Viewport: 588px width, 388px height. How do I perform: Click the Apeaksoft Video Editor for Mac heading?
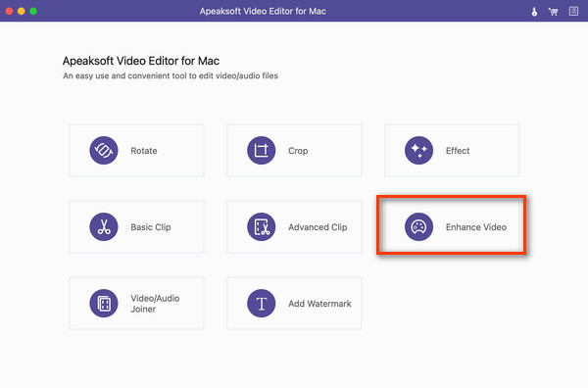click(x=141, y=61)
